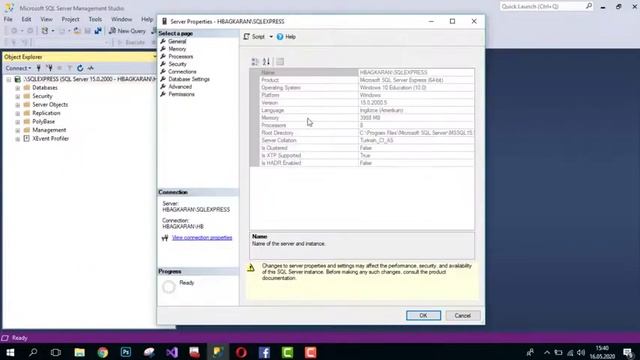Open the Script dropdown arrow
Screen dimensions: 640x360
[271, 37]
